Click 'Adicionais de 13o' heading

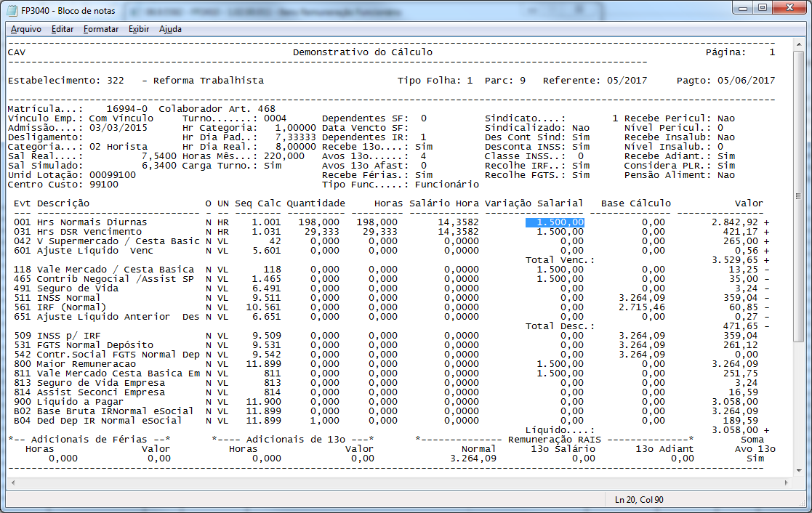click(x=296, y=440)
